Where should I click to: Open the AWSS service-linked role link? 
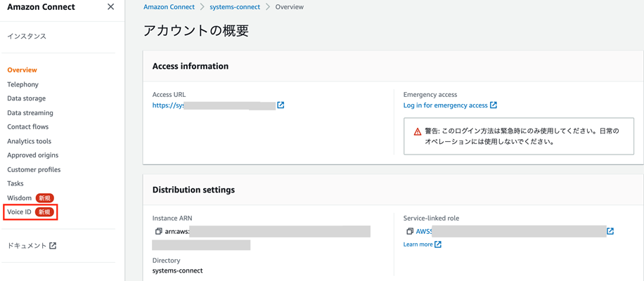[424, 231]
